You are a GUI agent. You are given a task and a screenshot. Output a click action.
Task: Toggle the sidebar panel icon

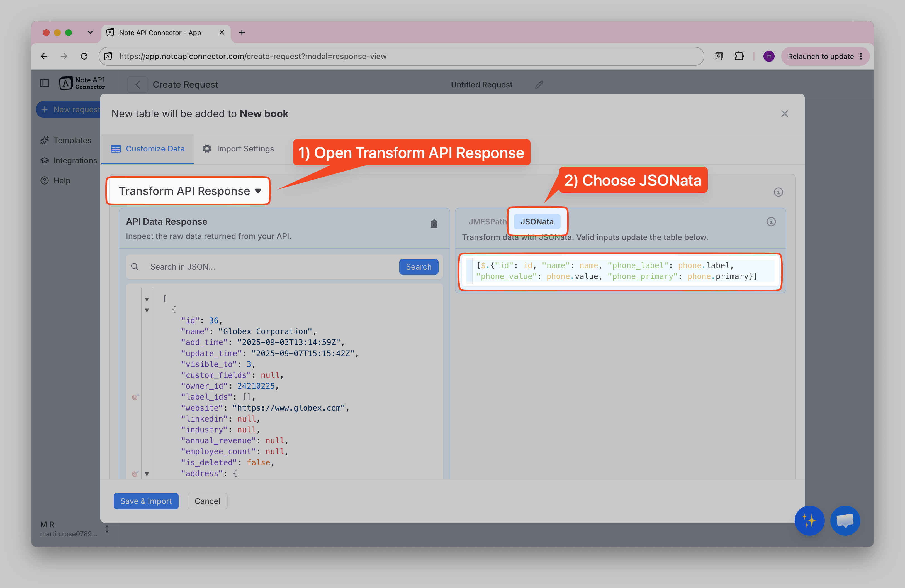pos(45,83)
